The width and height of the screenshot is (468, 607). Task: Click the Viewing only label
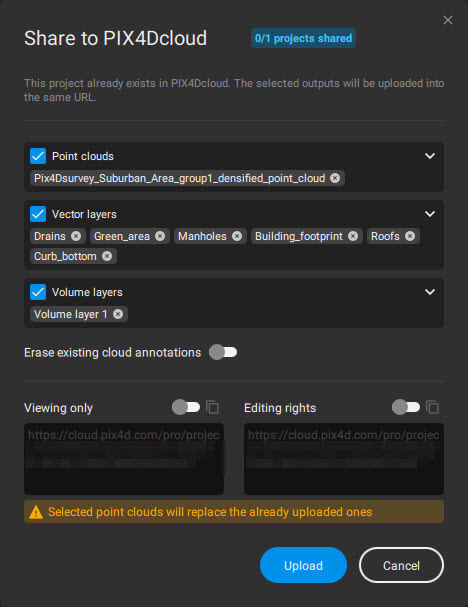click(x=58, y=408)
